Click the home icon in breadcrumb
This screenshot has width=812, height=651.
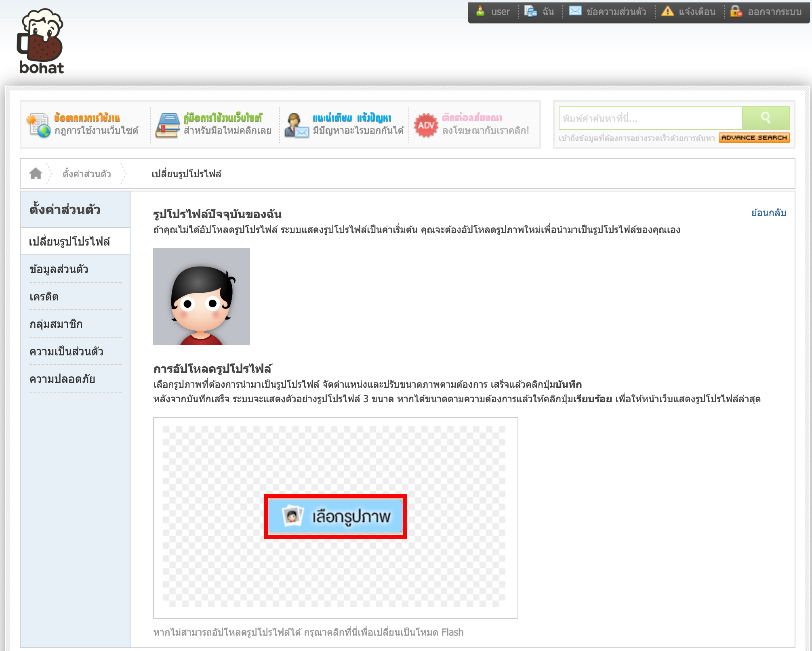click(x=36, y=174)
